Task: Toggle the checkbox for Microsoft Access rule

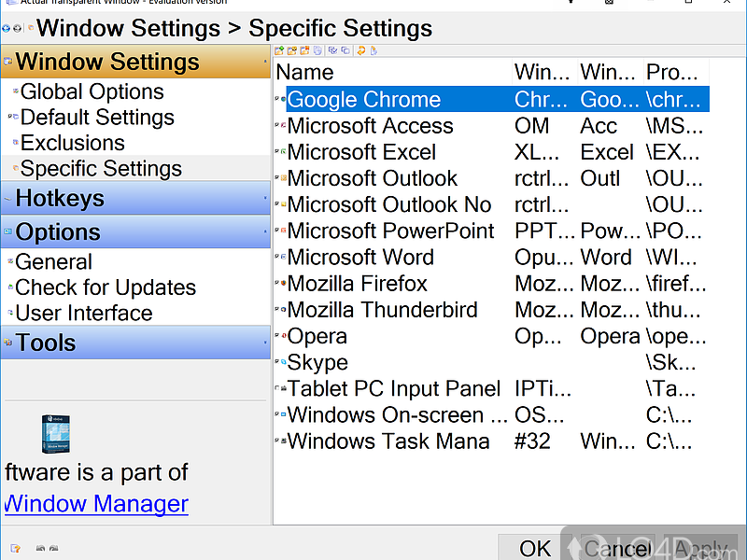Action: 277,125
